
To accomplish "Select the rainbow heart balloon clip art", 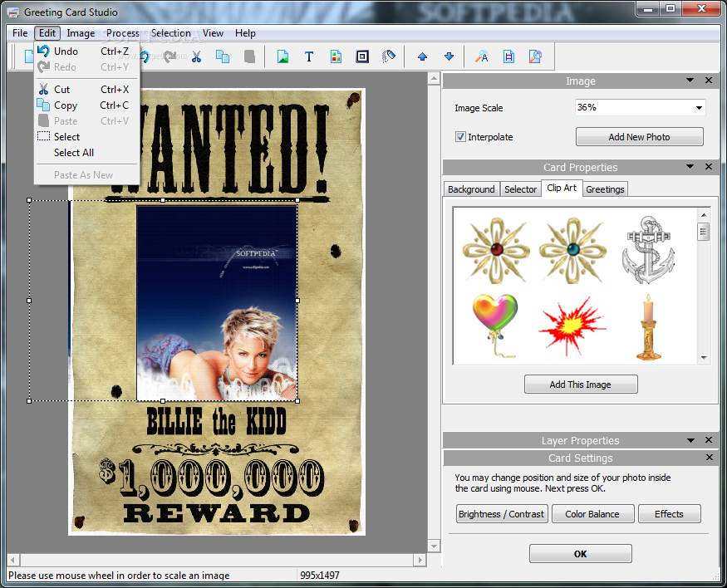I will (495, 326).
